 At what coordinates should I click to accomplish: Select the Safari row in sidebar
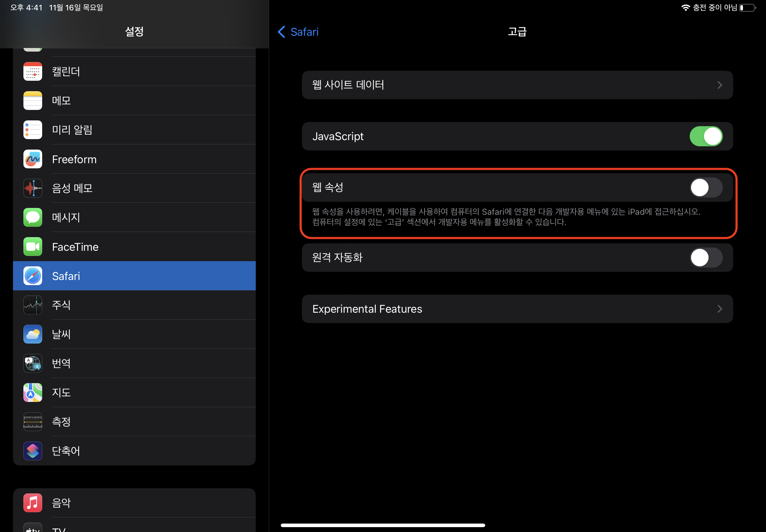(134, 276)
